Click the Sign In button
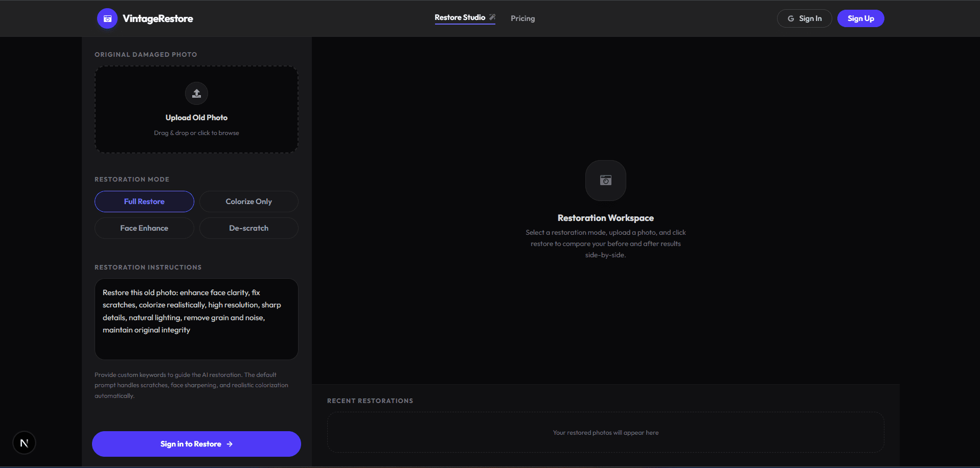 (x=805, y=18)
